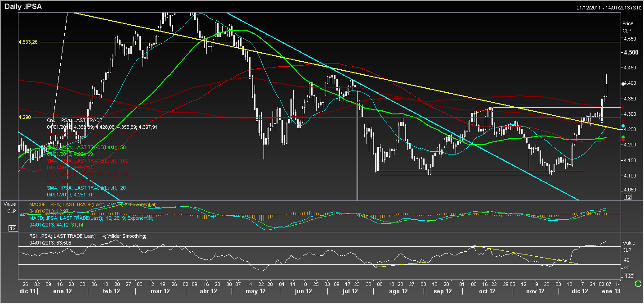
Task: Click the green diamond SMA 50 marker
Action: 623,137
